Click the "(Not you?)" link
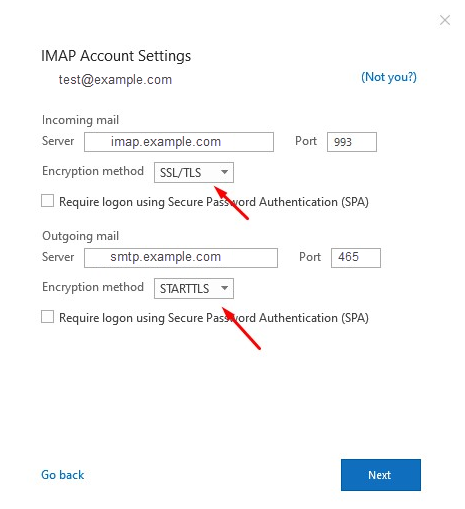The width and height of the screenshot is (465, 509). click(x=389, y=77)
